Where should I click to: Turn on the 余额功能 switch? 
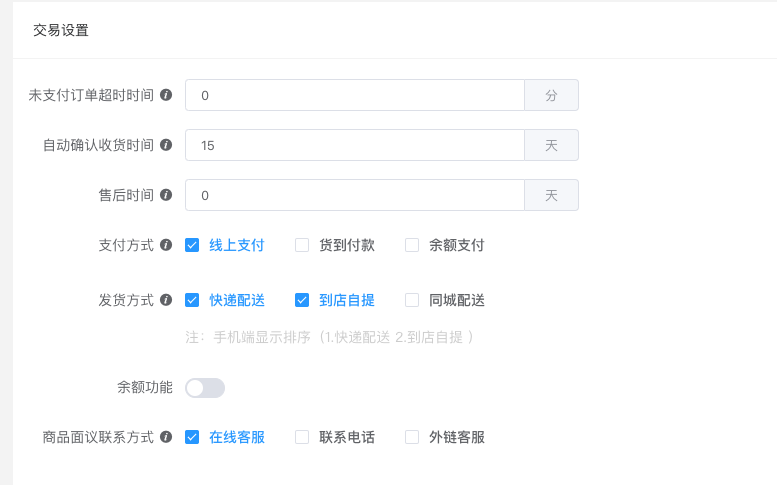click(x=205, y=388)
